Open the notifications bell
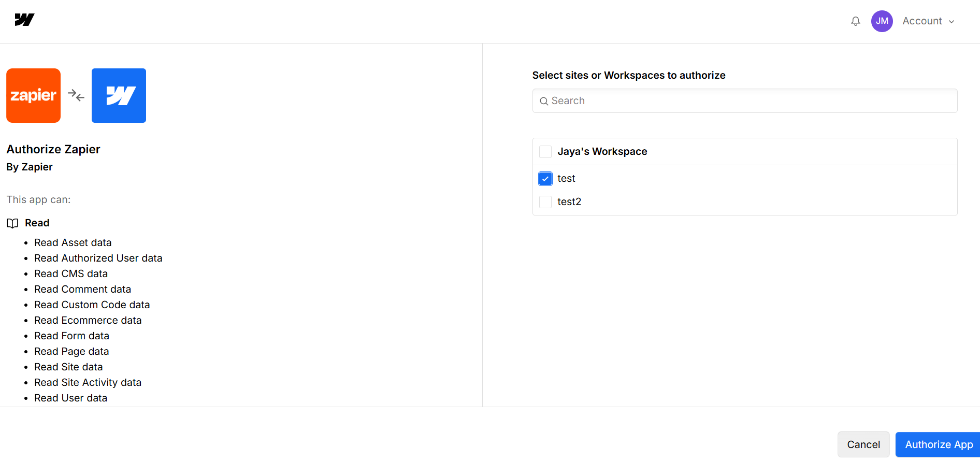980x475 pixels. [856, 21]
